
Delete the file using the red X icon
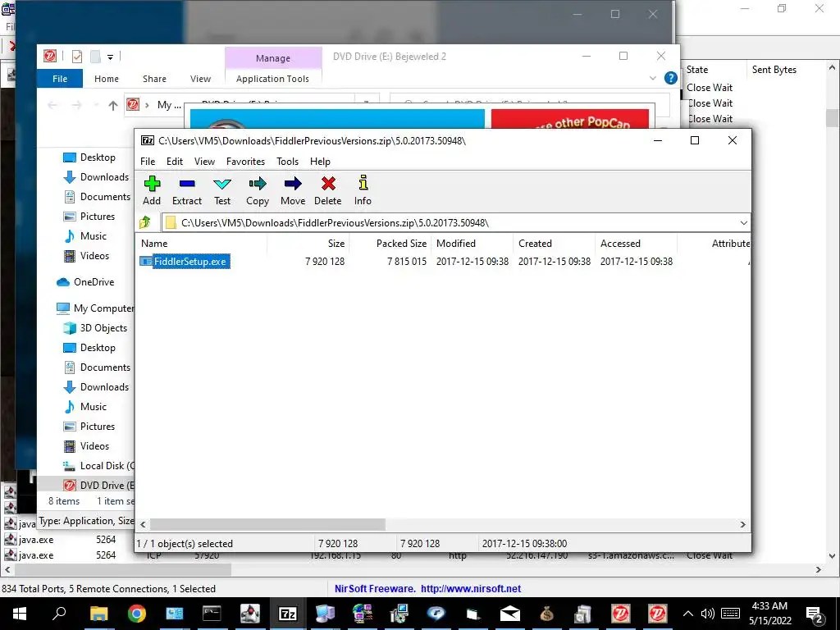click(x=328, y=190)
